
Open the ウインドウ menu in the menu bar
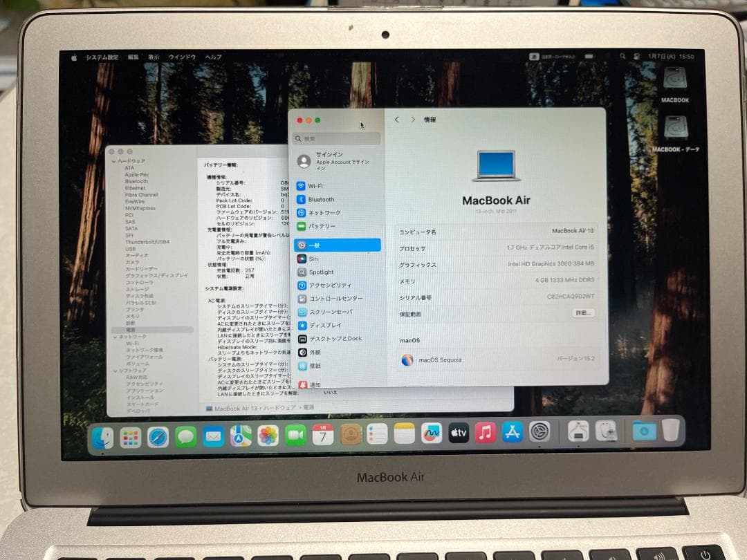point(183,57)
